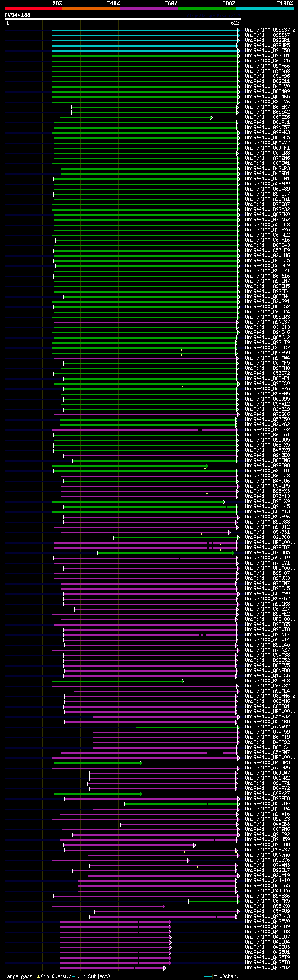Select the UniRef100_C5WY96 label
The height and width of the screenshot is (980, 298).
(267, 76)
